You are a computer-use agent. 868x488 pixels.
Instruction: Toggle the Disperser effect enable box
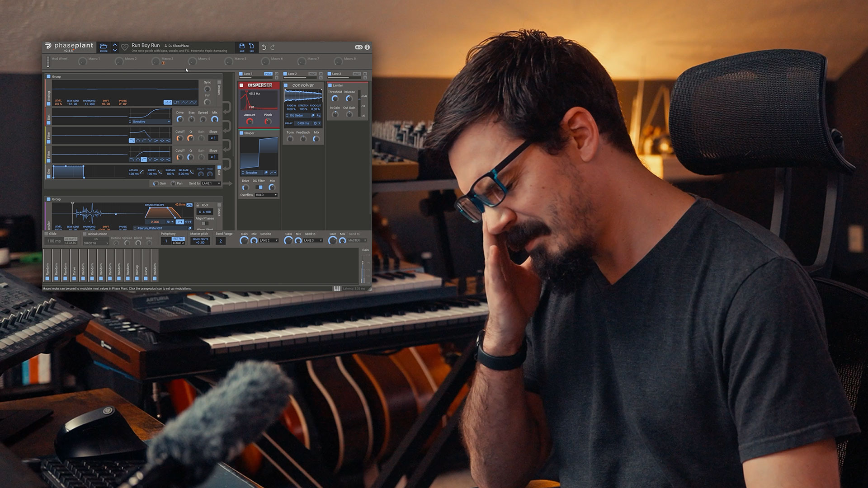coord(241,85)
